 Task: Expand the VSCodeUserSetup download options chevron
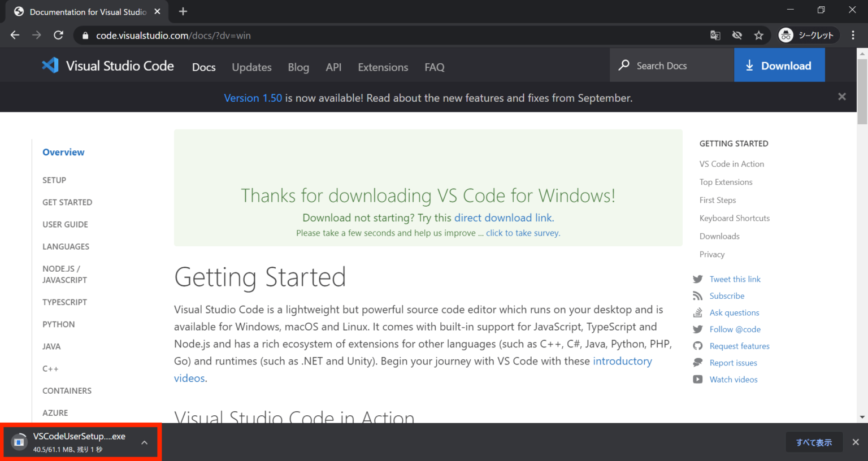(x=145, y=442)
